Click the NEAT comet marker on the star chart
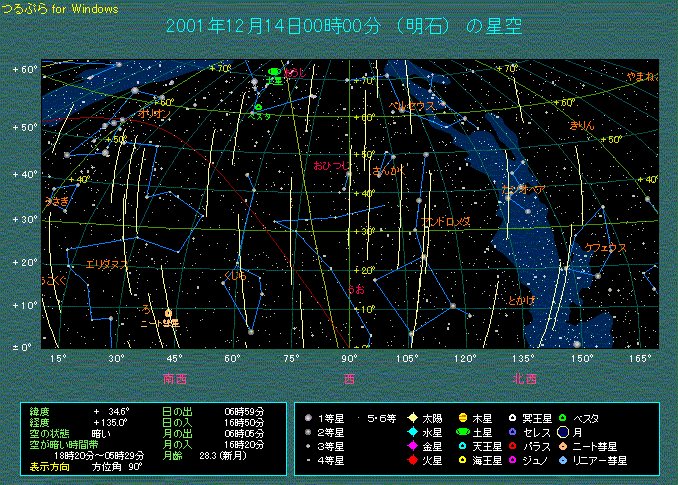Screen dimensions: 678x485 [x=168, y=314]
